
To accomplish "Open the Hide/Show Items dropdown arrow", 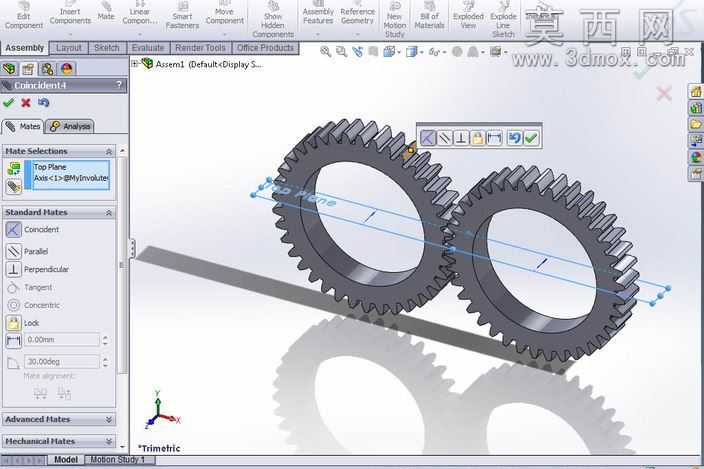I will click(444, 53).
